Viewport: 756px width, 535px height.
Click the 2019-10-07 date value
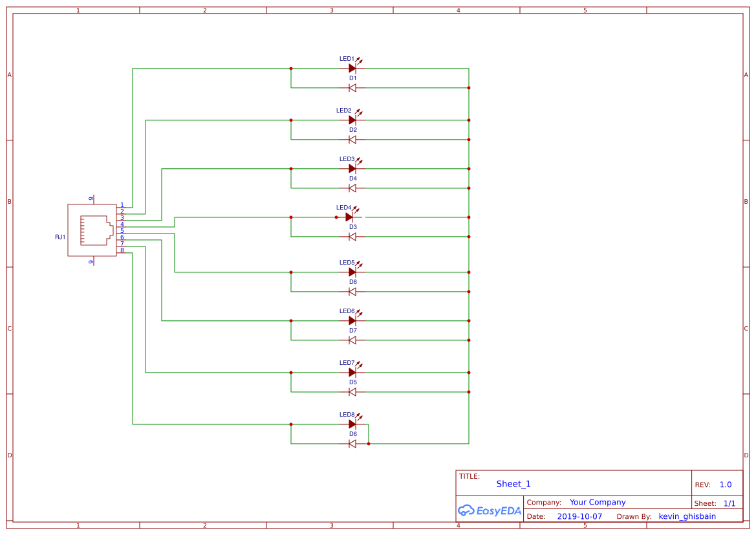[x=579, y=516]
